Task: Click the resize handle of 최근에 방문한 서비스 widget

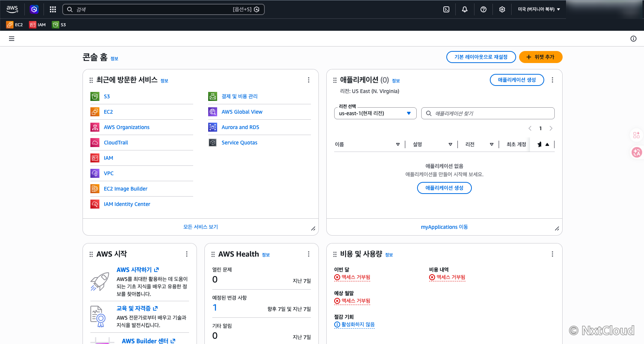Action: (313, 228)
